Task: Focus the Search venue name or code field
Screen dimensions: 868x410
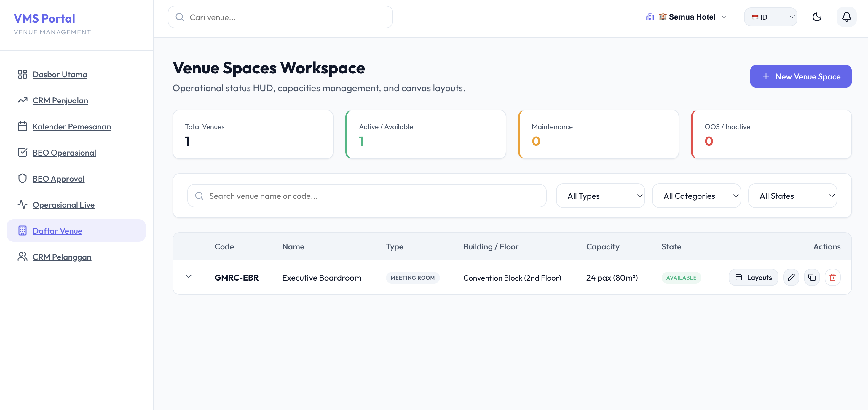Action: point(367,196)
